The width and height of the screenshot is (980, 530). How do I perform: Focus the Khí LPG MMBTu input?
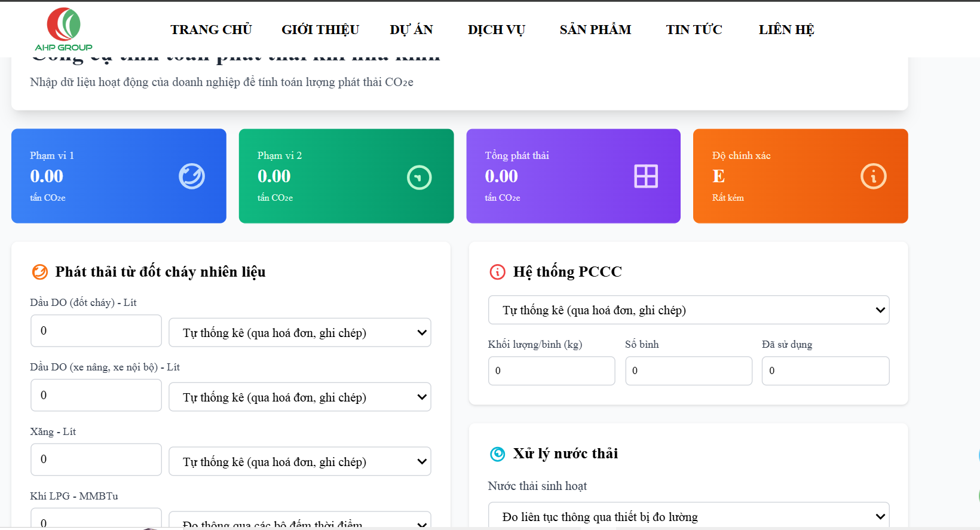pyautogui.click(x=96, y=518)
